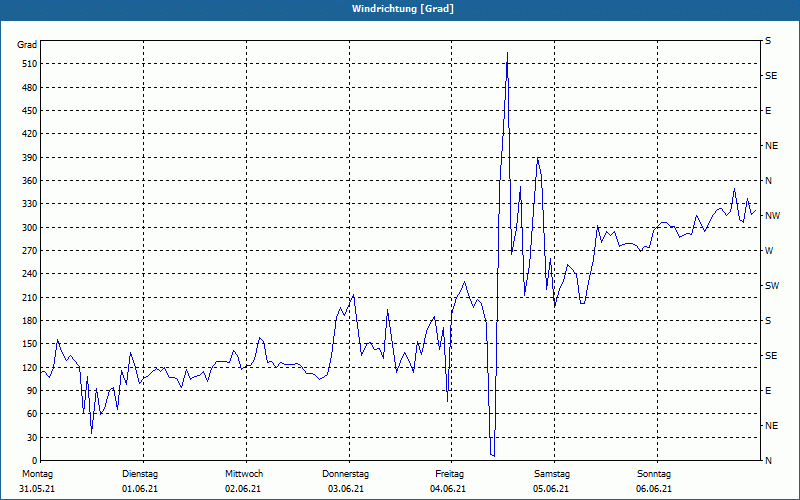Click the date 31.05.21
Screen dimensions: 800x500
point(37,489)
